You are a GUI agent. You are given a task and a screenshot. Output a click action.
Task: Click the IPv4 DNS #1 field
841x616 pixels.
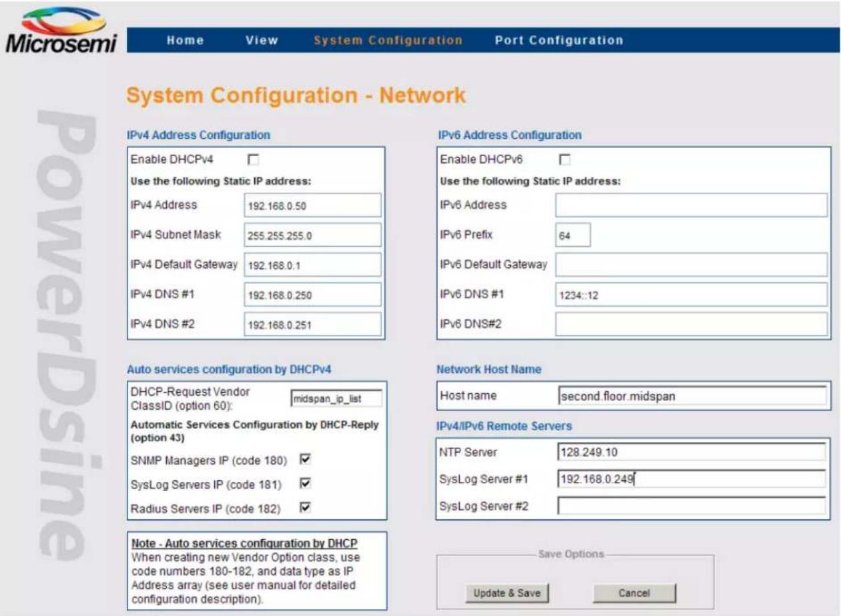coord(312,294)
